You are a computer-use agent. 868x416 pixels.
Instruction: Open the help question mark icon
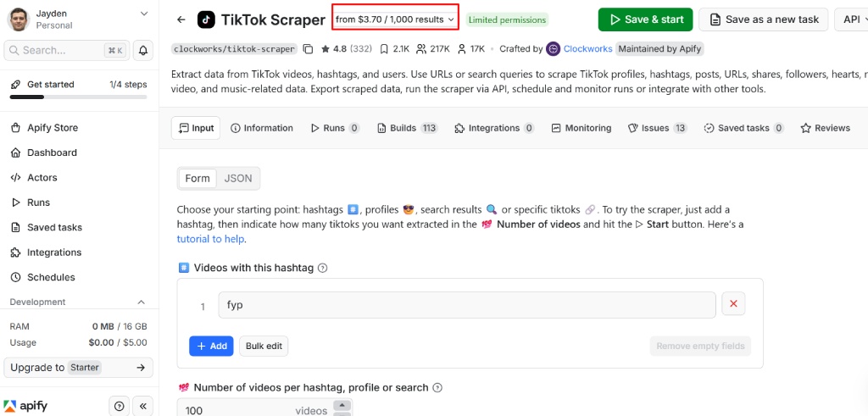[119, 406]
